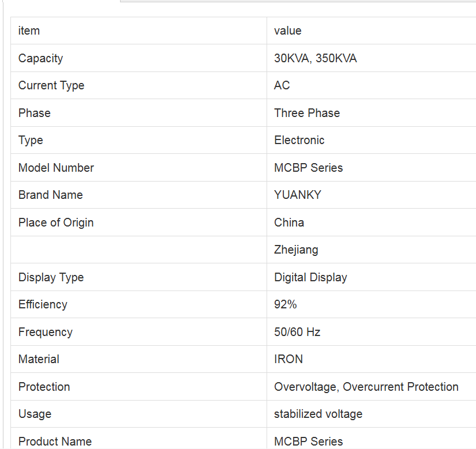Click the 'Model Number' label
476x449 pixels.
click(56, 168)
